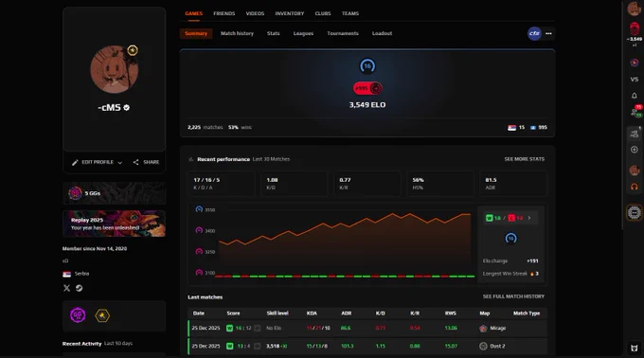This screenshot has width=644, height=358.
Task: Click the Member since Nov 14, 2020 text
Action: [95, 249]
